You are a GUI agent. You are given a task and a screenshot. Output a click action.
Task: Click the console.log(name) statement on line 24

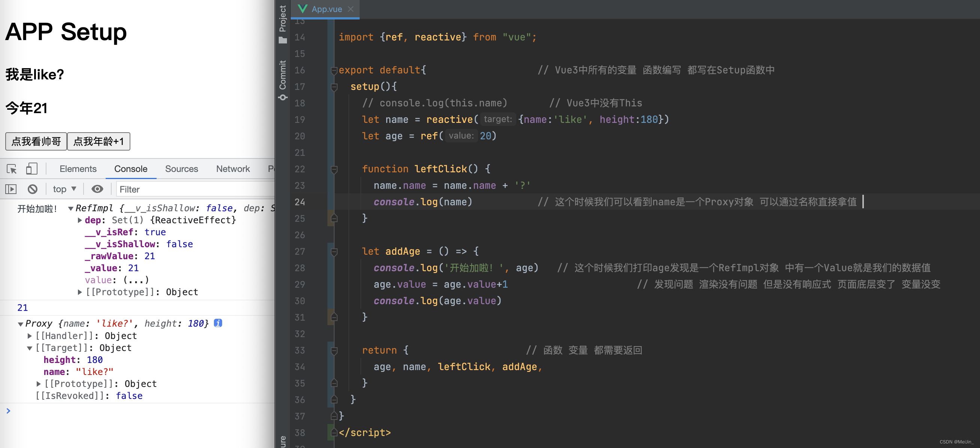(x=423, y=202)
